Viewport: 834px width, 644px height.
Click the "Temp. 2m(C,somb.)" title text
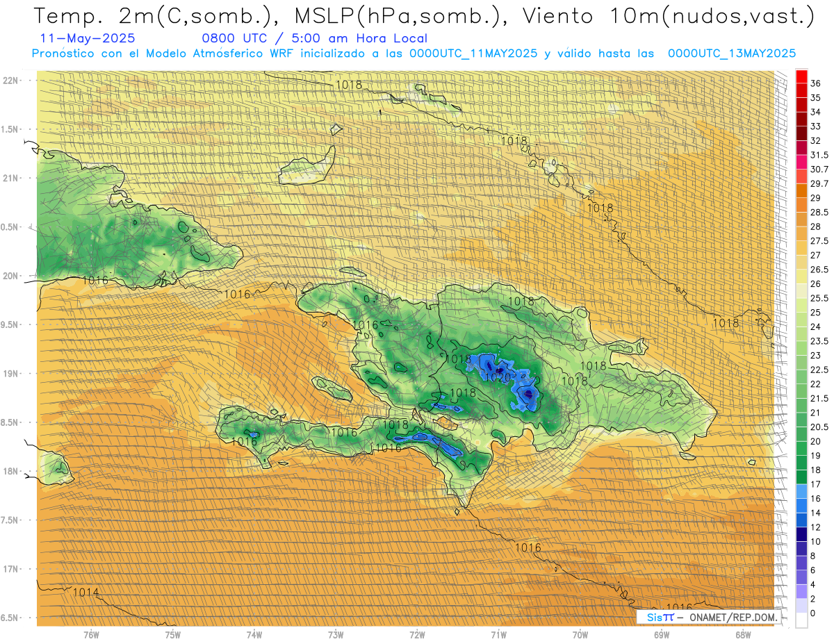coord(154,17)
